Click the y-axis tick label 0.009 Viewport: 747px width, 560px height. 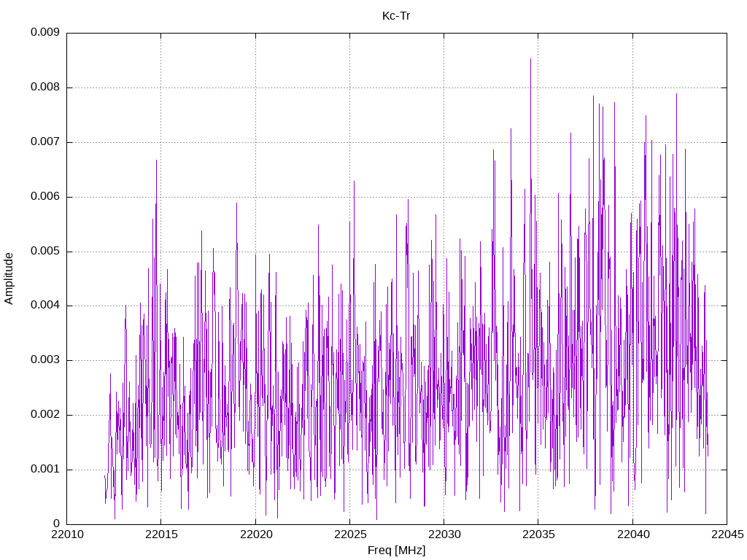pyautogui.click(x=45, y=32)
